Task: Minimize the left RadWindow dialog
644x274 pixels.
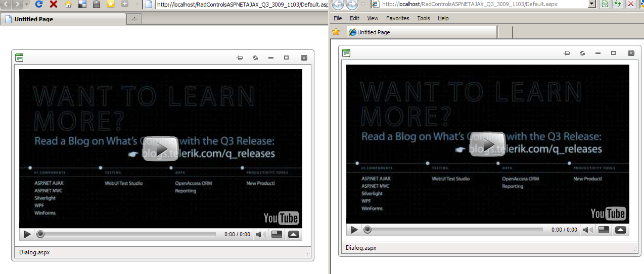Action: tap(271, 58)
